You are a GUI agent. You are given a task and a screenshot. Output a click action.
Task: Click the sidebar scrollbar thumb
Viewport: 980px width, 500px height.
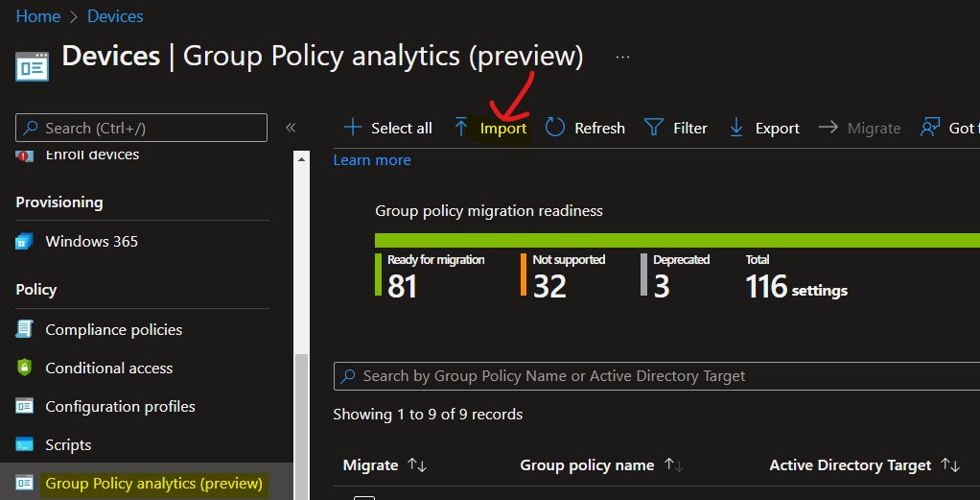(x=302, y=427)
